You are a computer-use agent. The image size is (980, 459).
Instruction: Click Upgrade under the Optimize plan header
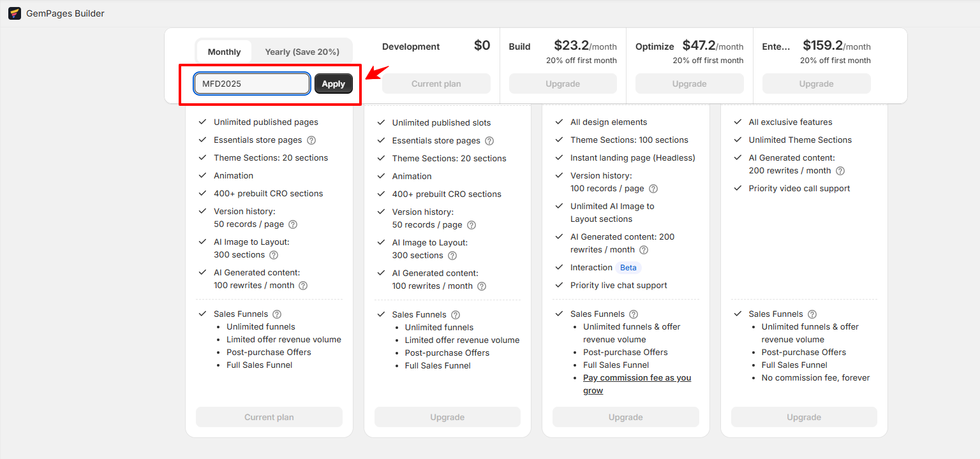click(x=689, y=84)
